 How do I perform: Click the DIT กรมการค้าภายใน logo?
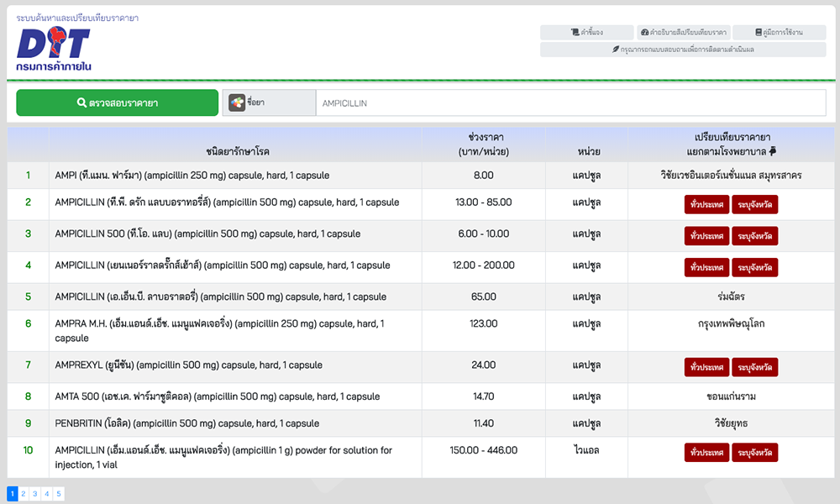point(54,49)
